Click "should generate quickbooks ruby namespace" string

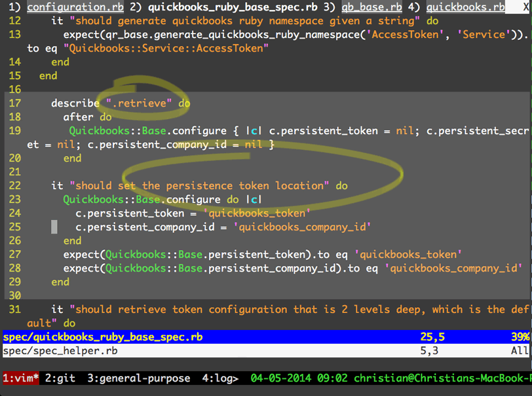pyautogui.click(x=244, y=21)
